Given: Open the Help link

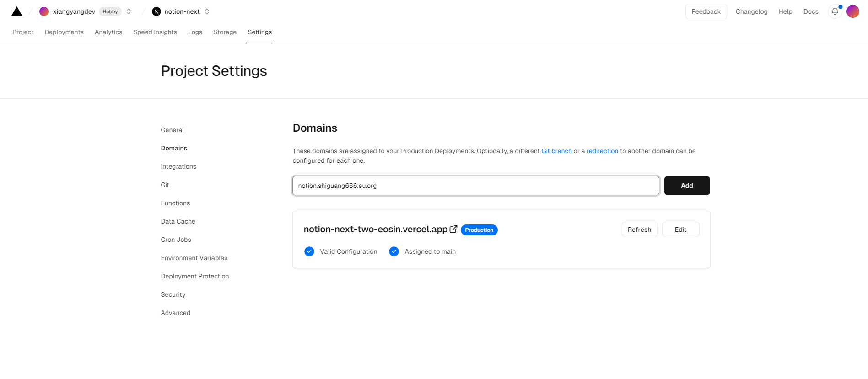Looking at the screenshot, I should tap(785, 11).
